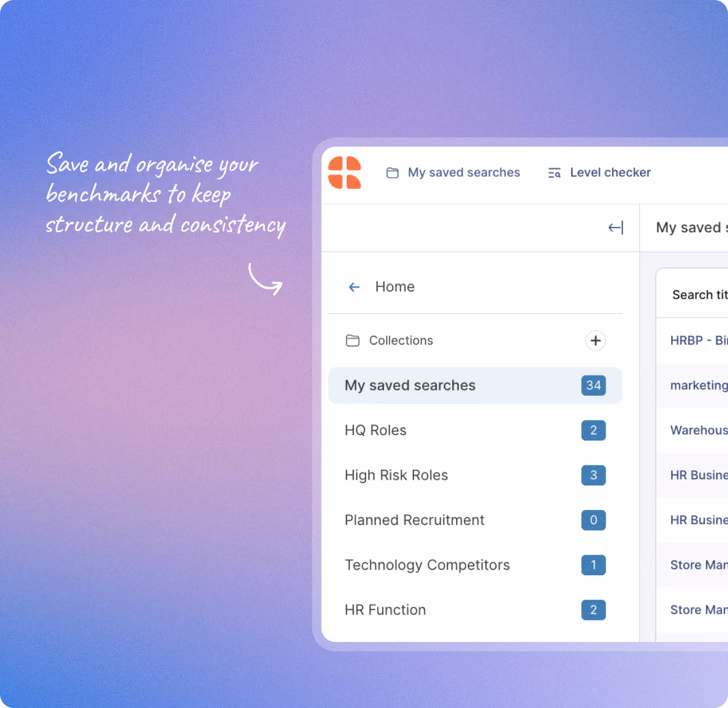
Task: Collapse the sidebar with the arrow-bar icon
Action: click(616, 228)
